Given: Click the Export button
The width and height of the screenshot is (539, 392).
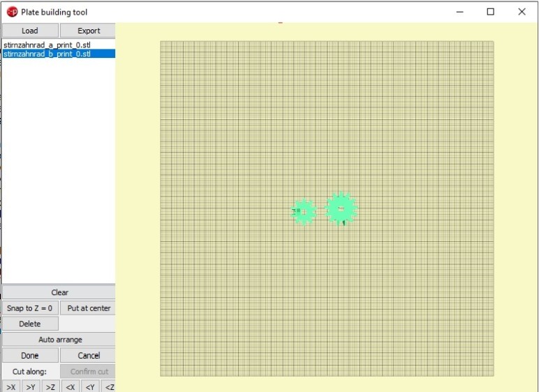Looking at the screenshot, I should (x=88, y=31).
